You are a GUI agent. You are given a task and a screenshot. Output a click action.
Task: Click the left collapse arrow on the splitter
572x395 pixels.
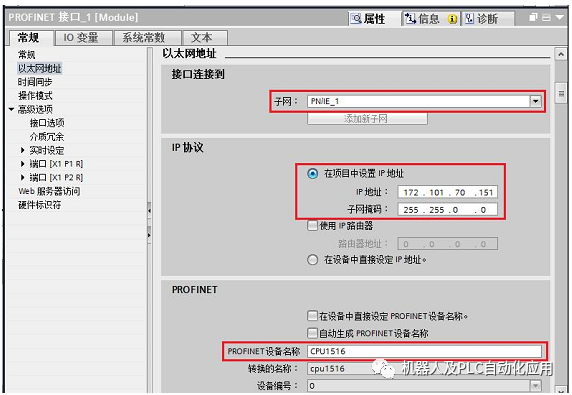tap(149, 211)
